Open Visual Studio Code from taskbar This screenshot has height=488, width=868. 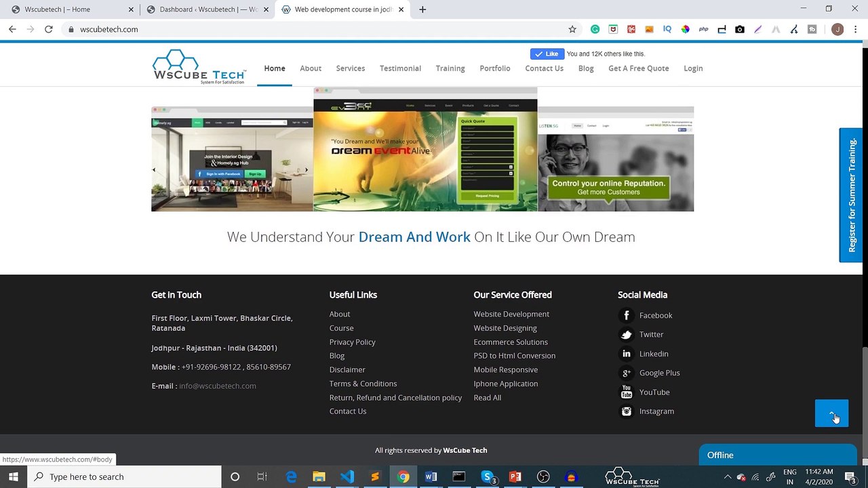point(347,476)
